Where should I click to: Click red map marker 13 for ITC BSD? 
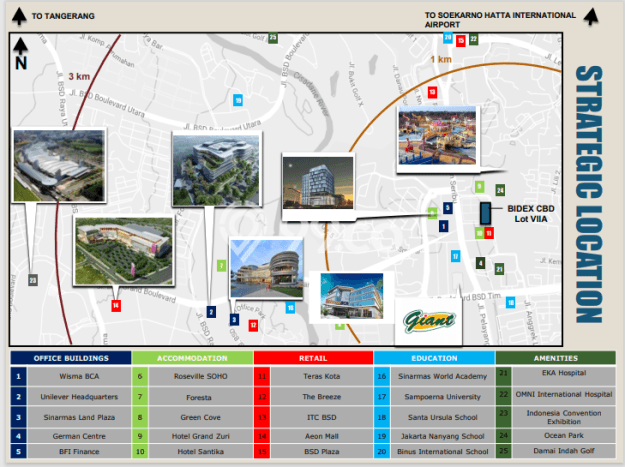[x=432, y=92]
